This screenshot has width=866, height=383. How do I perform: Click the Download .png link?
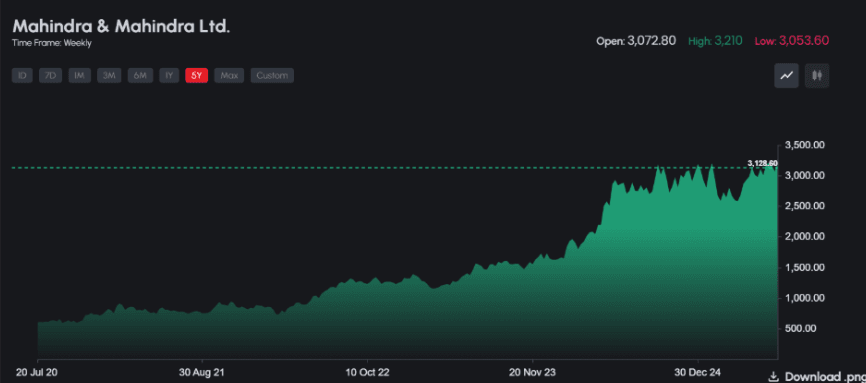[825, 376]
